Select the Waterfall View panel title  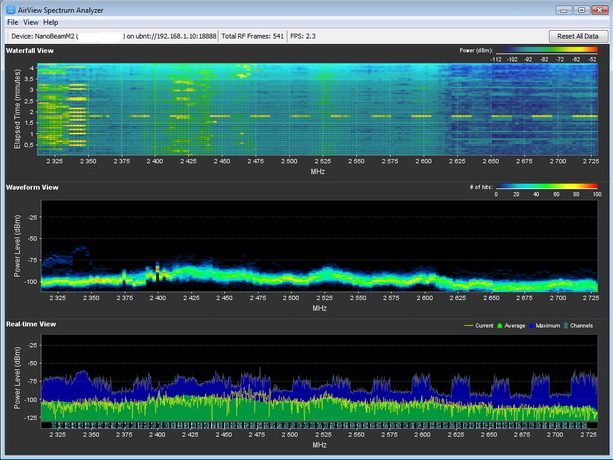pyautogui.click(x=30, y=49)
